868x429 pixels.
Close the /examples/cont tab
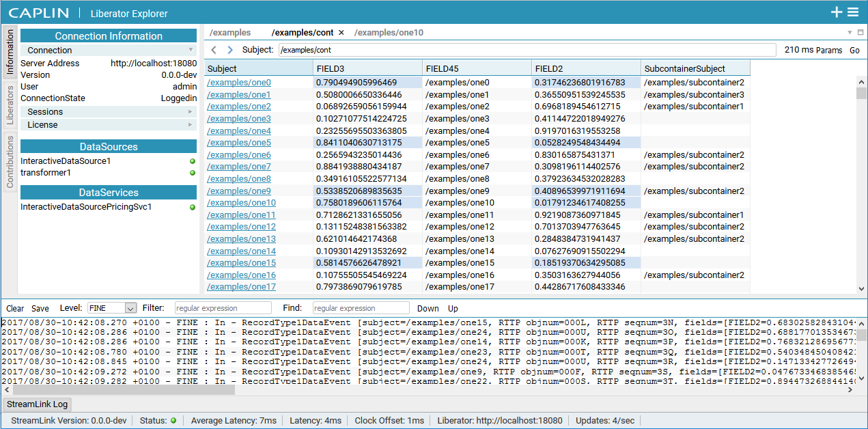coord(341,33)
